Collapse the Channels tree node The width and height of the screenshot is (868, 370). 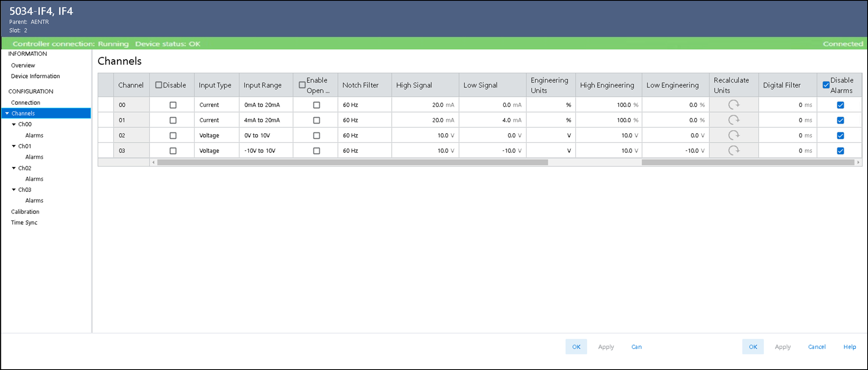pyautogui.click(x=7, y=114)
